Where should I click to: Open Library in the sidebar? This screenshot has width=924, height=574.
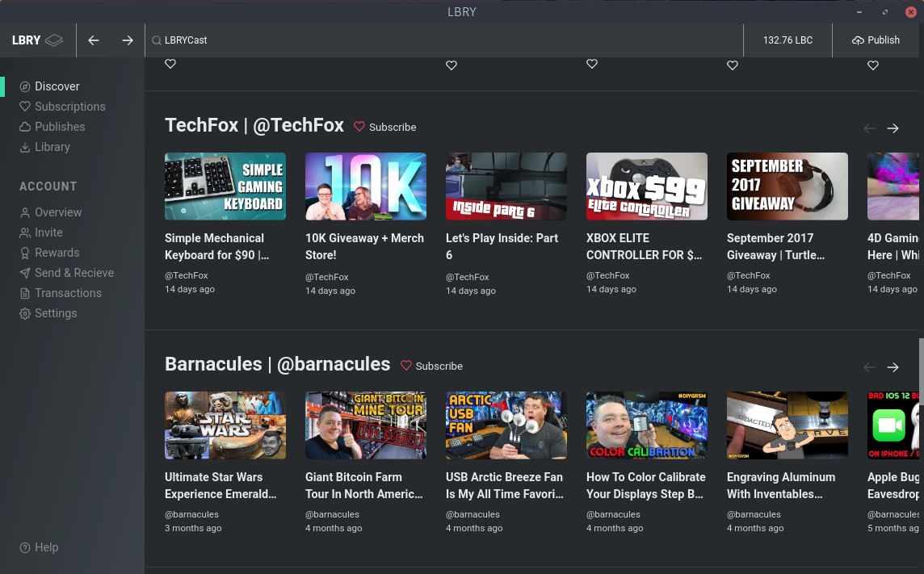[x=52, y=147]
